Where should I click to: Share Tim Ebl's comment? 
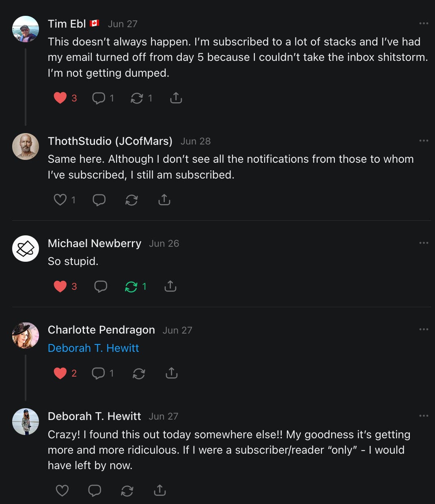tap(176, 98)
